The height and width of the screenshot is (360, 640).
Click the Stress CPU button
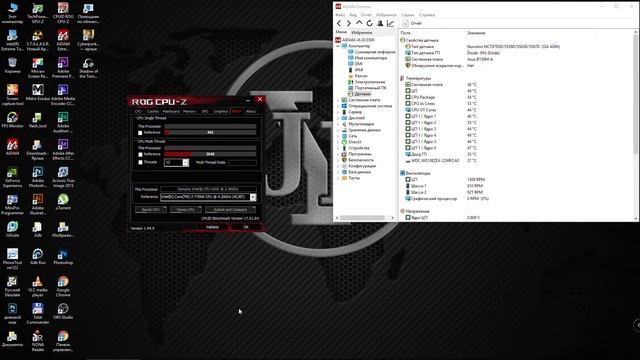point(186,209)
